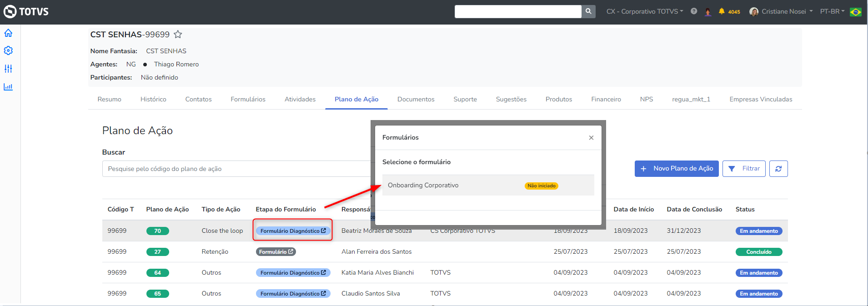Switch to the Histórico tab
This screenshot has width=868, height=306.
click(x=153, y=99)
